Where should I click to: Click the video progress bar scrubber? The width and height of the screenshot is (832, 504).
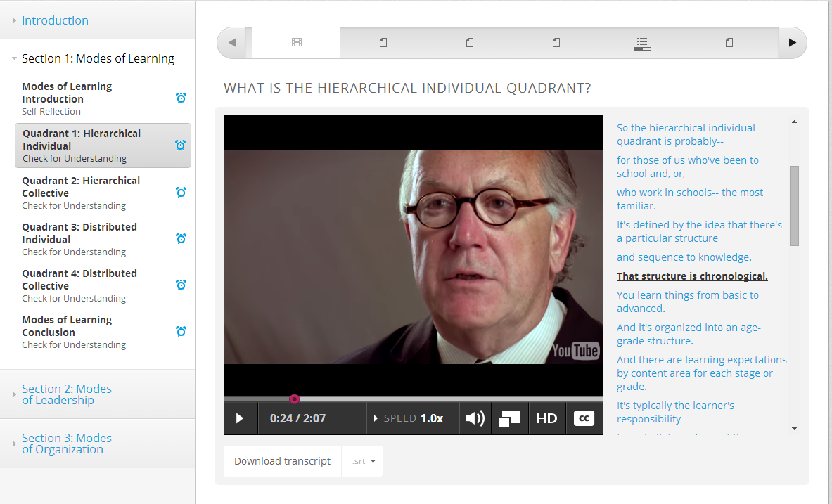pyautogui.click(x=295, y=399)
